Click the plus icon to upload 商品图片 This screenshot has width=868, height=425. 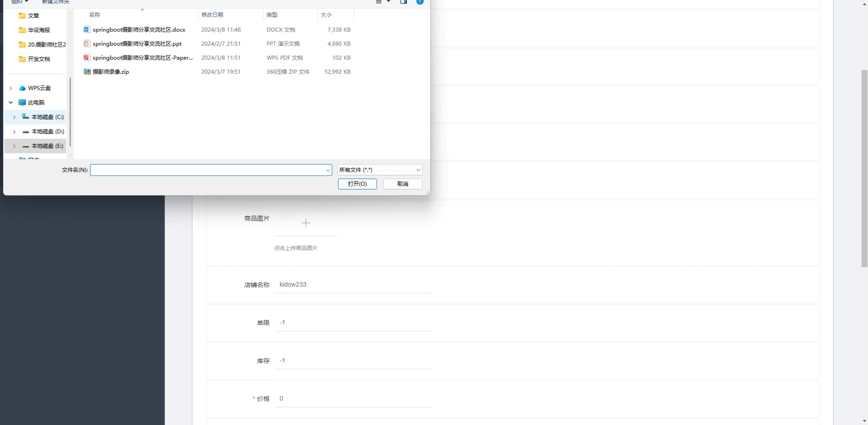(306, 223)
